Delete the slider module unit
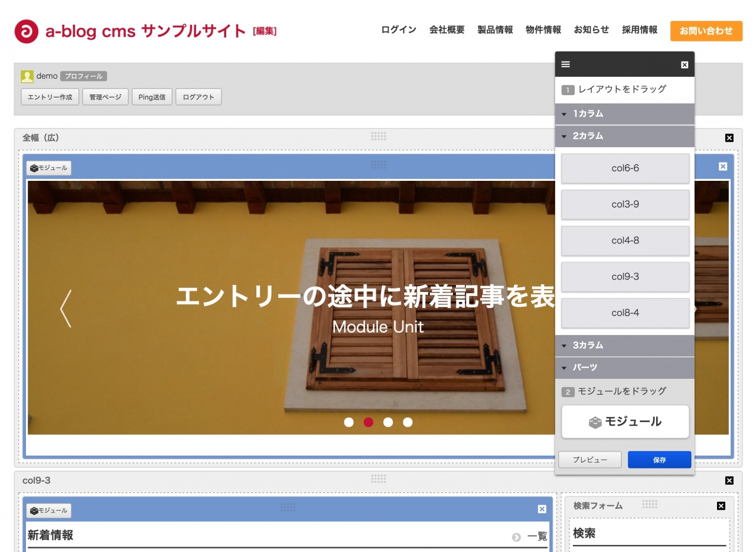The image size is (756, 552). [723, 167]
